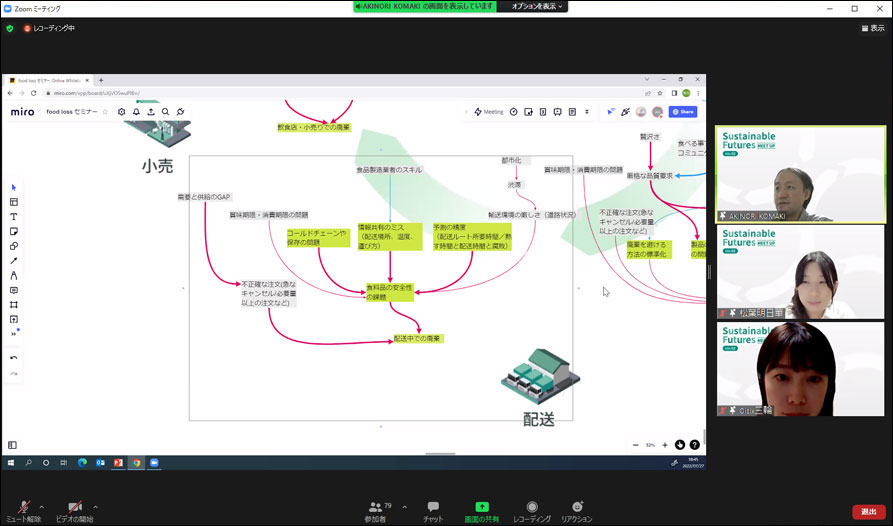Click the Miro Share button
Image resolution: width=893 pixels, height=526 pixels.
click(x=683, y=112)
